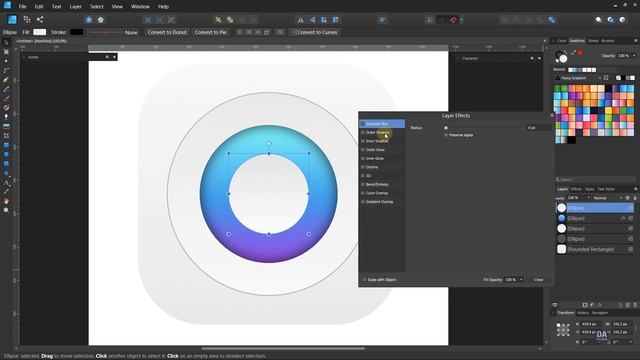The height and width of the screenshot is (360, 640).
Task: Enable the Outline effect checkbox
Action: tap(362, 167)
